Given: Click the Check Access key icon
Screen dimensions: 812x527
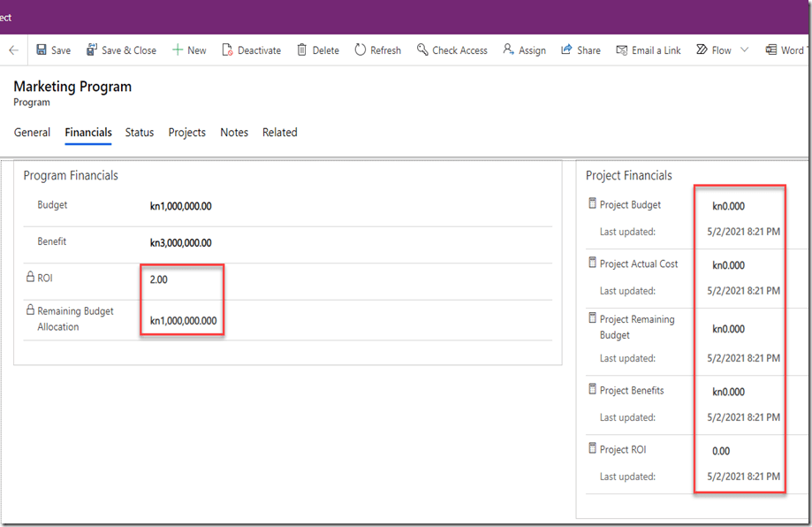Looking at the screenshot, I should pyautogui.click(x=422, y=50).
